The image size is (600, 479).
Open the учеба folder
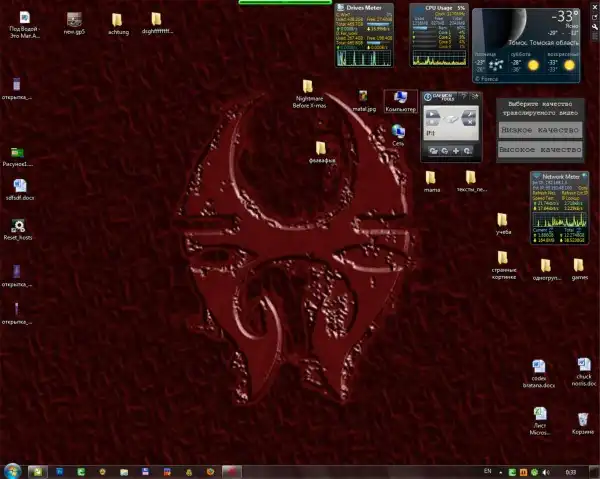pyautogui.click(x=503, y=220)
